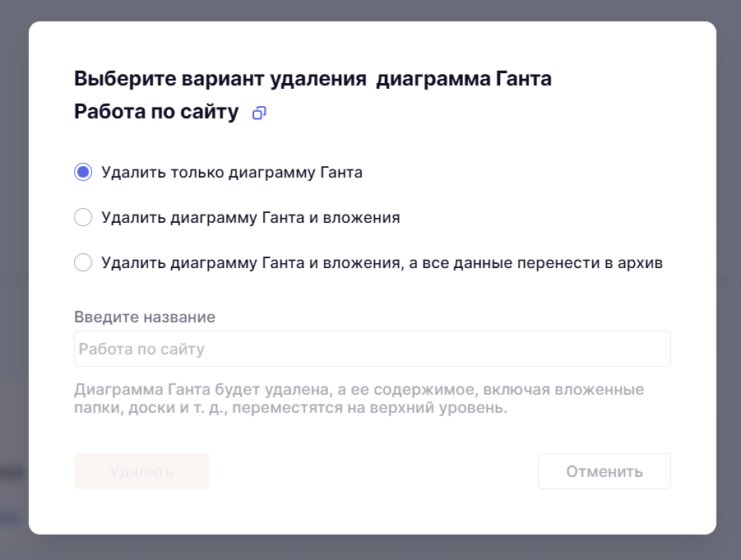The height and width of the screenshot is (560, 741).
Task: Click the 'Выберите вариант удаления' dialog heading
Action: click(x=220, y=80)
